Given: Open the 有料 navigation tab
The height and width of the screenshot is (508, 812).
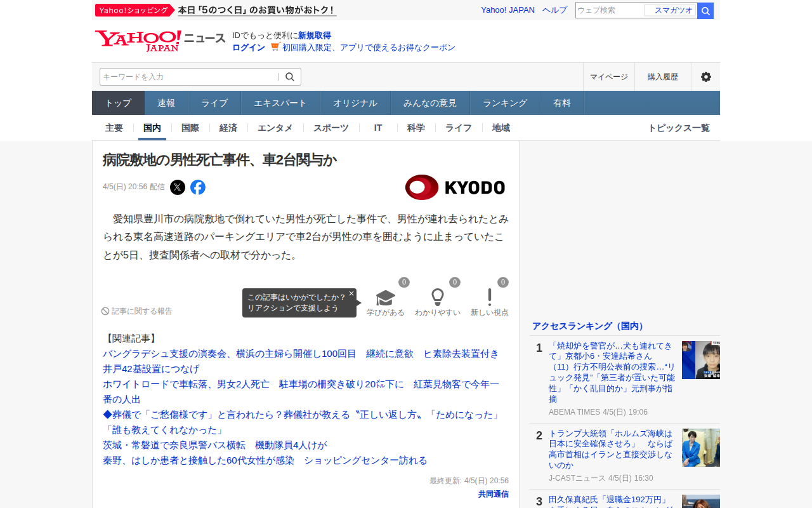Looking at the screenshot, I should click(562, 103).
